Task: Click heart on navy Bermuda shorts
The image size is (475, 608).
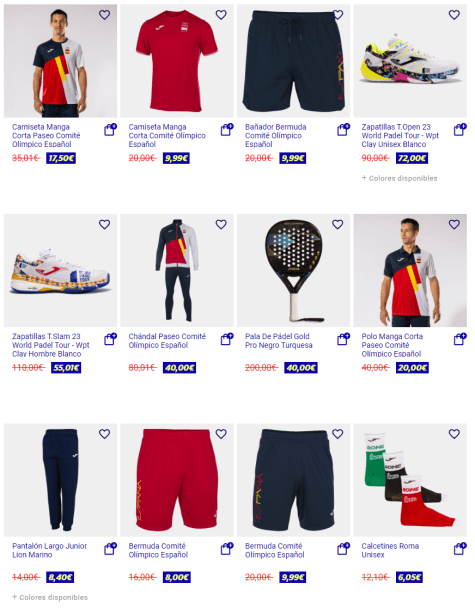Action: point(338,434)
